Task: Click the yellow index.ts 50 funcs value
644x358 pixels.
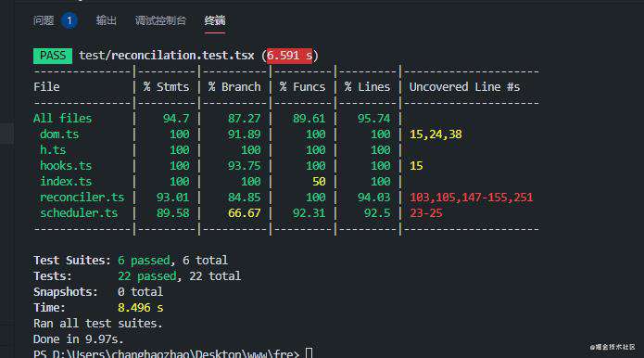Action: pos(319,181)
